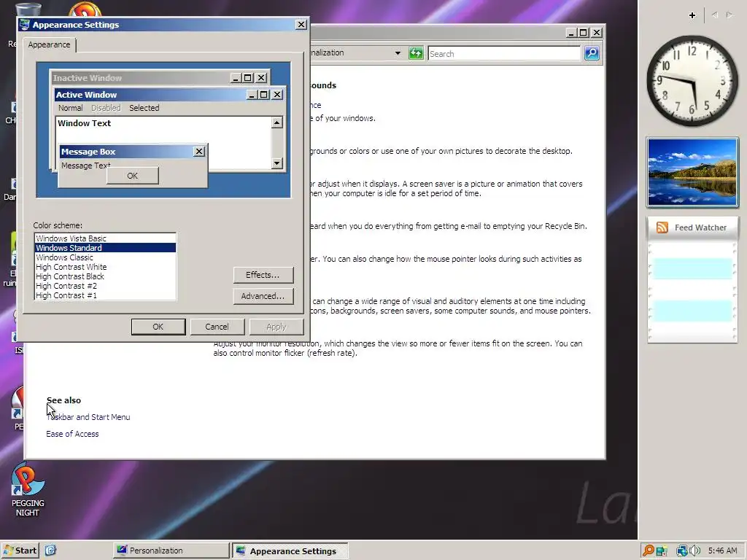Viewport: 747px width, 560px height.
Task: Click sidebar next page arrow
Action: 729,15
